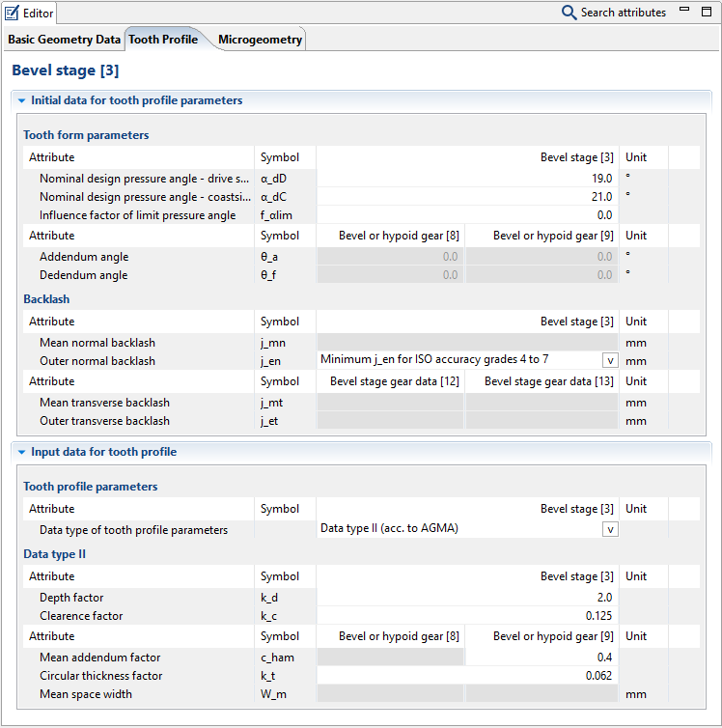Switch to Basic Geometry Data tab
The image size is (722, 728).
coord(65,40)
